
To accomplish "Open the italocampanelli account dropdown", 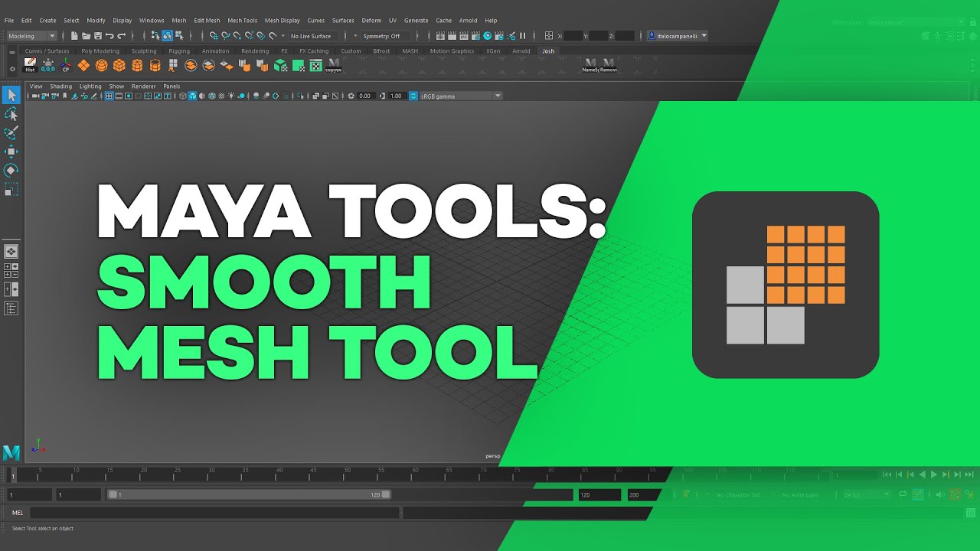I will (x=678, y=36).
